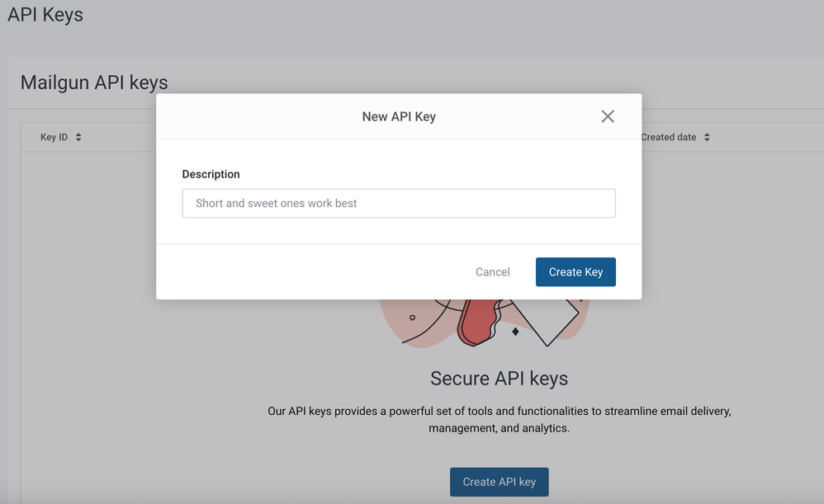Viewport: 824px width, 504px height.
Task: Close the New API Key dialog
Action: click(x=608, y=116)
